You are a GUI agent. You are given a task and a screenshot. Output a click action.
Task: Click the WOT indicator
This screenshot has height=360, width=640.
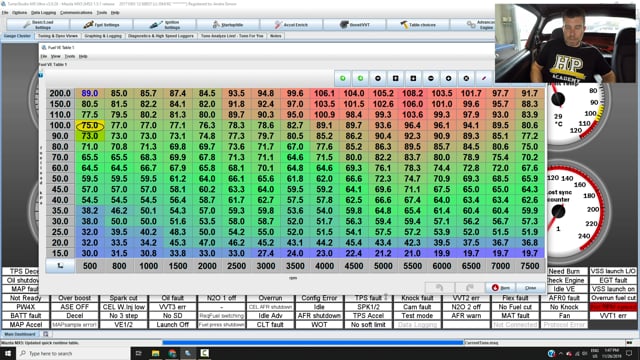tap(319, 324)
